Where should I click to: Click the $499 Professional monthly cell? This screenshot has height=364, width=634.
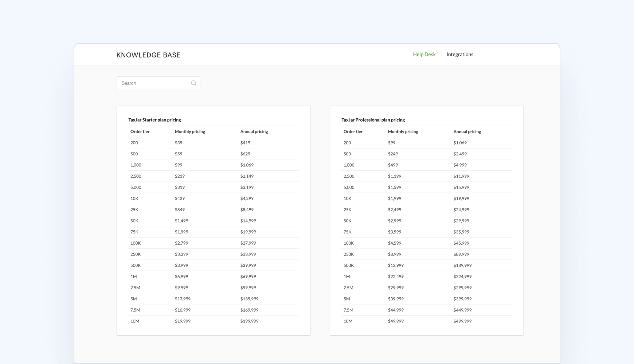[x=393, y=165]
